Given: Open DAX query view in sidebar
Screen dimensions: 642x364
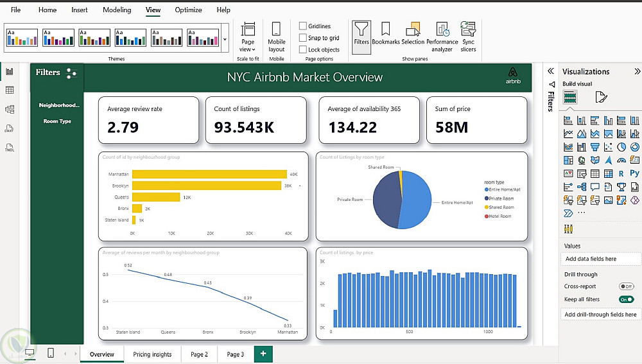Looking at the screenshot, I should (10, 128).
